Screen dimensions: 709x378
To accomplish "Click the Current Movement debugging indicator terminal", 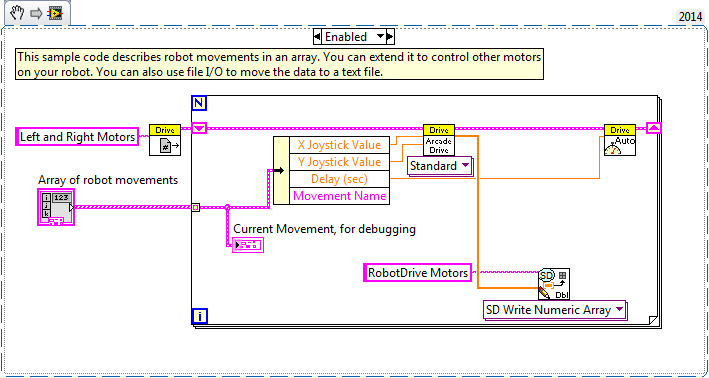I will (x=248, y=245).
